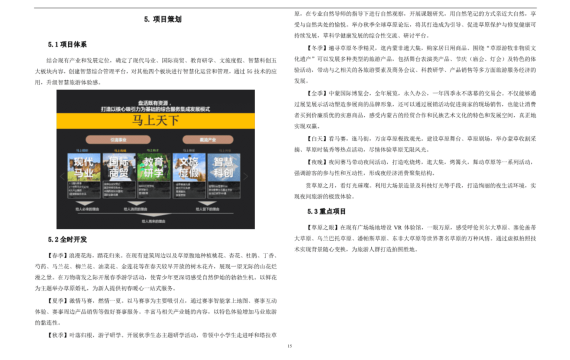Click the left carousel arrow in diagram

click(62, 176)
